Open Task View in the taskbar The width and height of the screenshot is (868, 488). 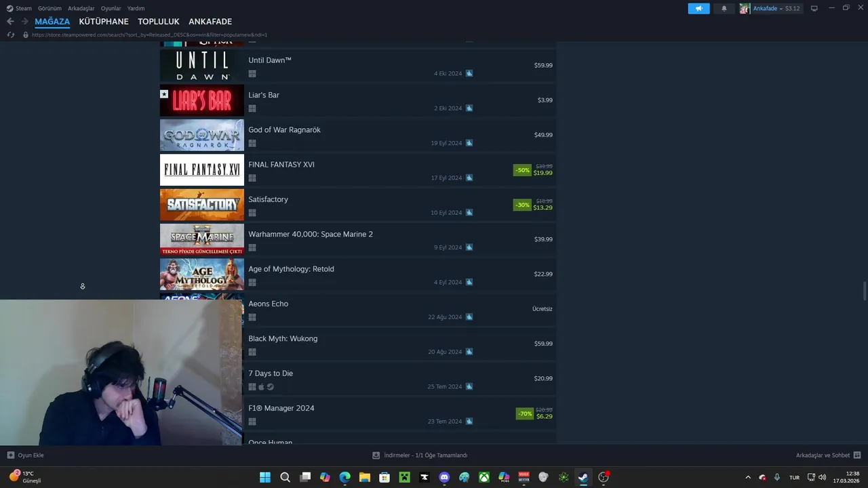click(305, 477)
